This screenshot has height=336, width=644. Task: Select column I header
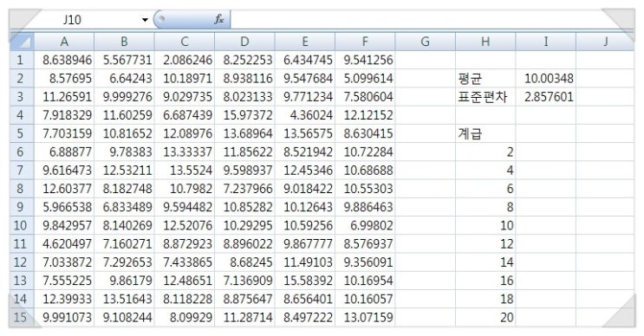(546, 42)
